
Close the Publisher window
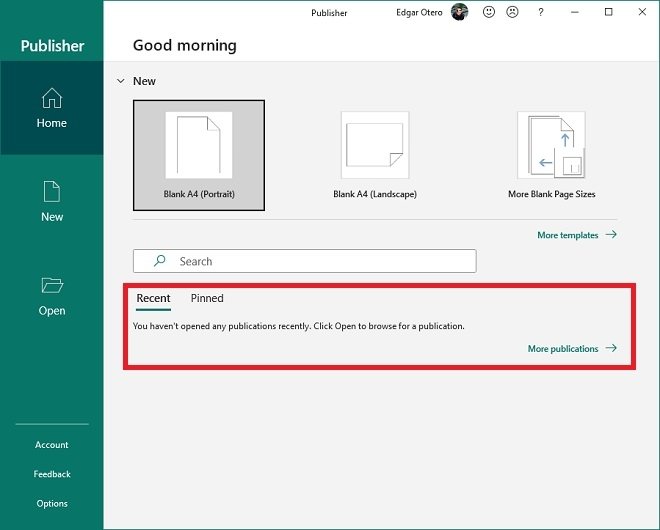(x=642, y=12)
